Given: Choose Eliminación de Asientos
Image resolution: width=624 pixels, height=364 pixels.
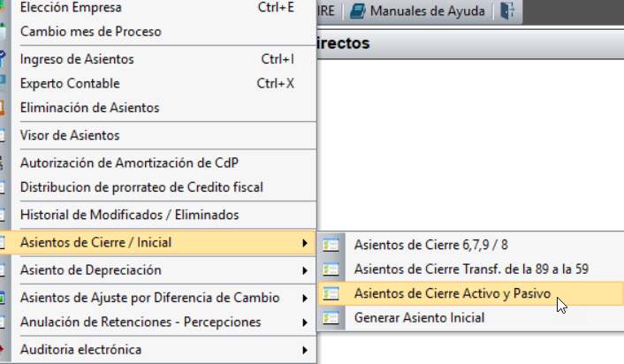Looking at the screenshot, I should [x=164, y=108].
